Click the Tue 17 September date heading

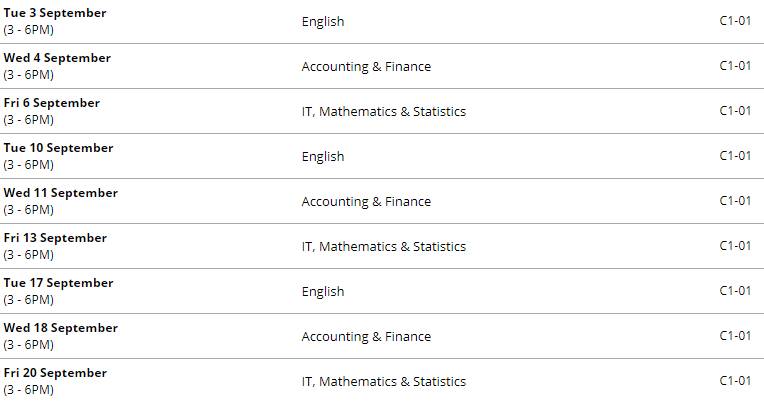coord(58,283)
